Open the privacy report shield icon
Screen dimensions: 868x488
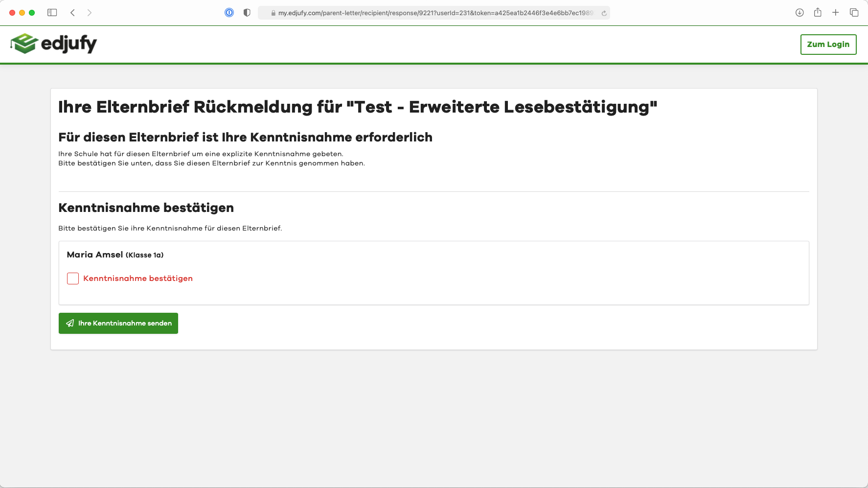[247, 13]
